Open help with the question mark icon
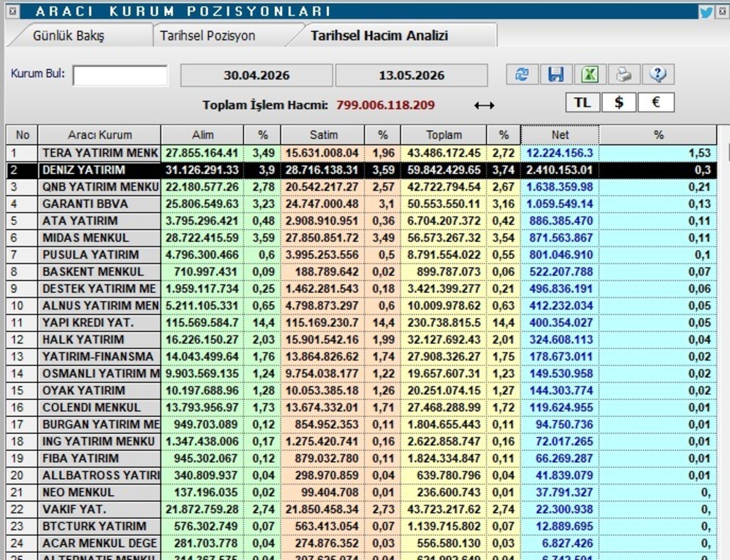Screen dimensions: 730x560 [x=658, y=75]
